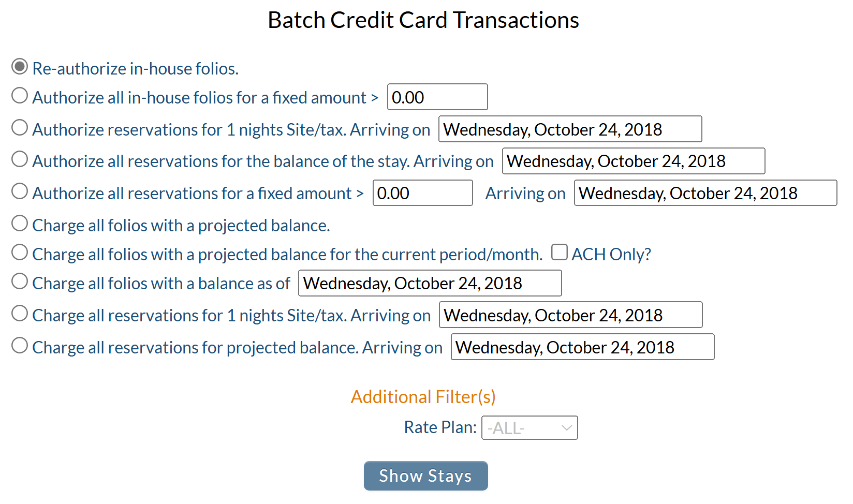Image resolution: width=853 pixels, height=504 pixels.
Task: Open arrival date beside reservations fixed amount
Action: (x=705, y=193)
